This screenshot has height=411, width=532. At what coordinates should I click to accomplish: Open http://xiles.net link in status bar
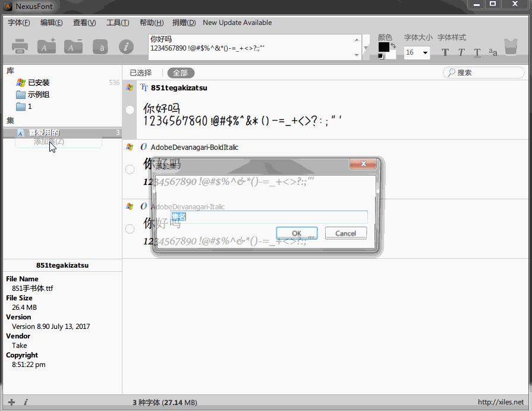coord(500,402)
